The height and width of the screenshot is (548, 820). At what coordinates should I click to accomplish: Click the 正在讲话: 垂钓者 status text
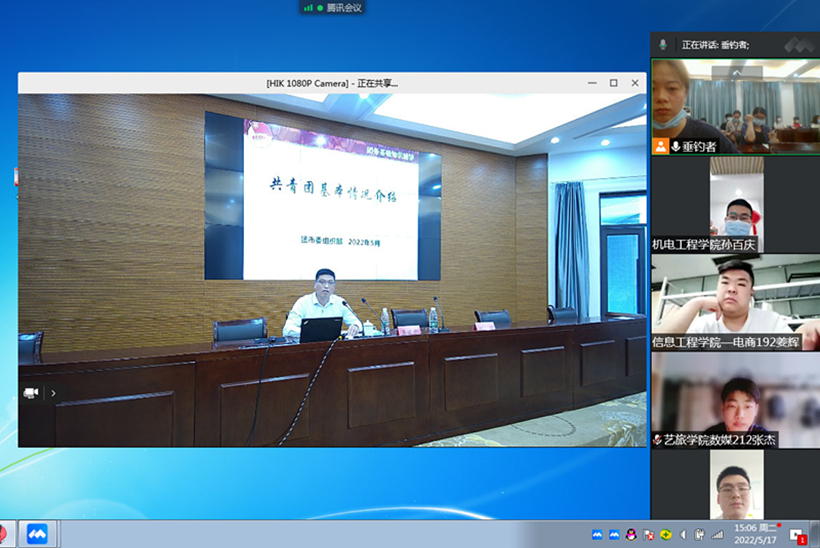[x=715, y=45]
